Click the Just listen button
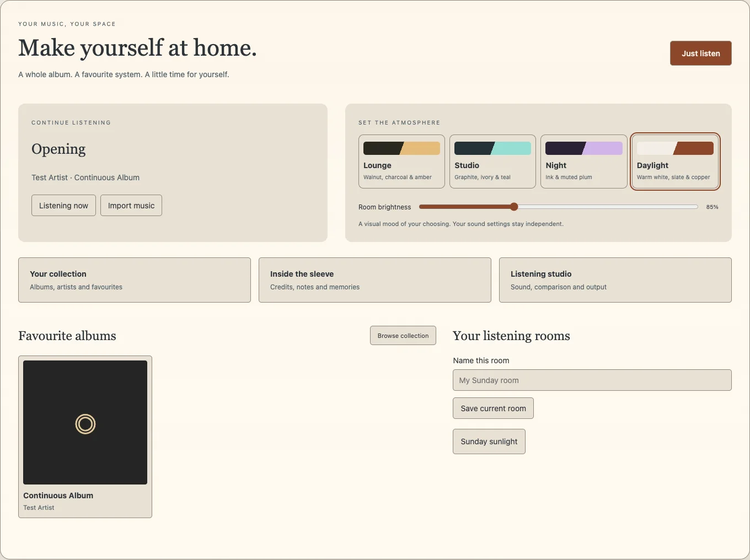The width and height of the screenshot is (750, 560). (700, 53)
